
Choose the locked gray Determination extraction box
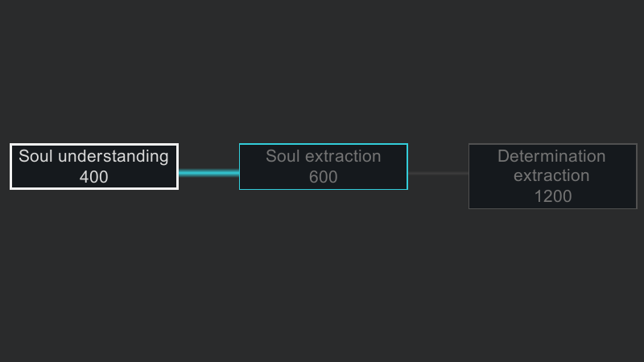(x=553, y=176)
